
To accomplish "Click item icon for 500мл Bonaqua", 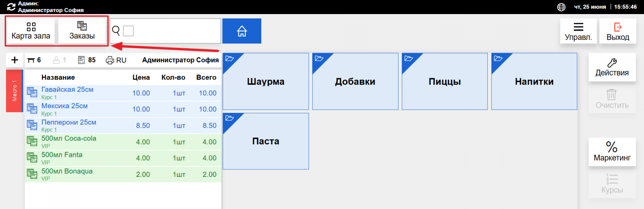I will point(32,174).
